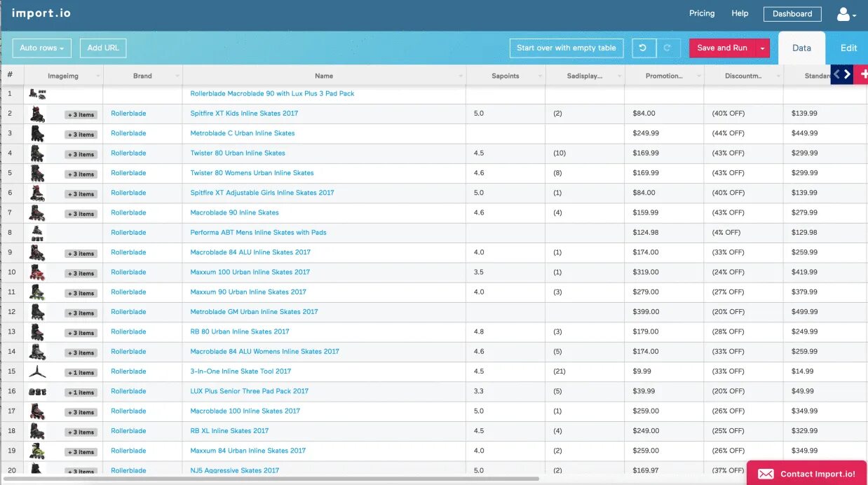
Task: Select the (24% OFF) discount cell
Action: tap(744, 272)
